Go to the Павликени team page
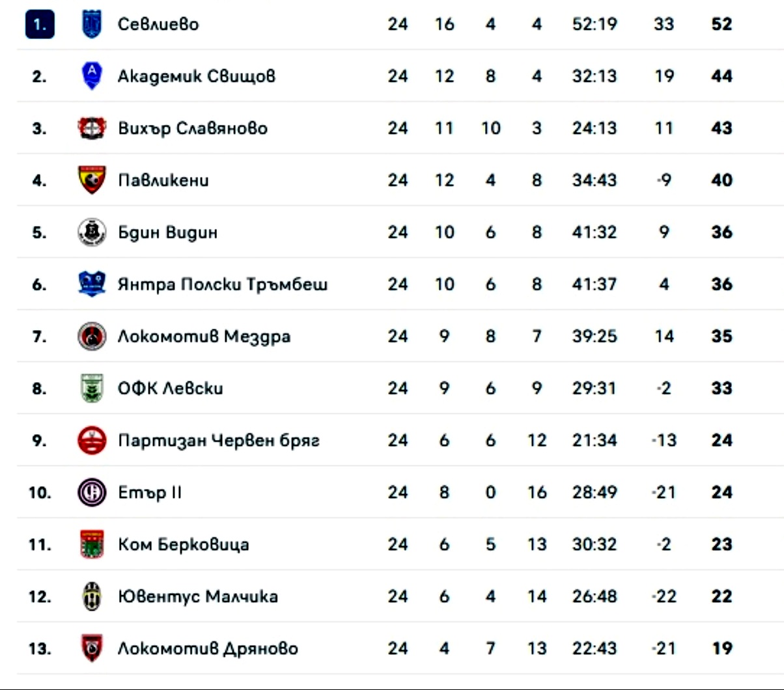The height and width of the screenshot is (690, 784). [x=163, y=180]
